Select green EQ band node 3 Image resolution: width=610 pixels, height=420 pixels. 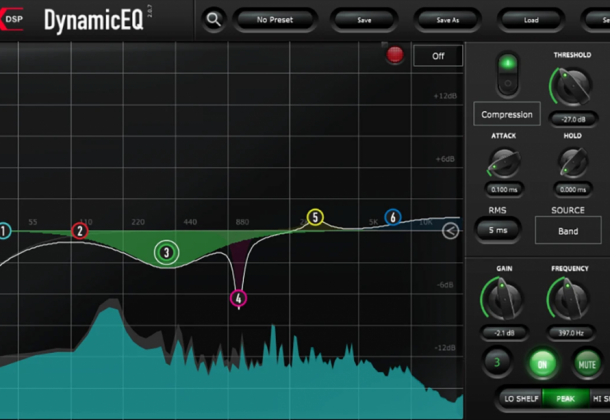167,252
